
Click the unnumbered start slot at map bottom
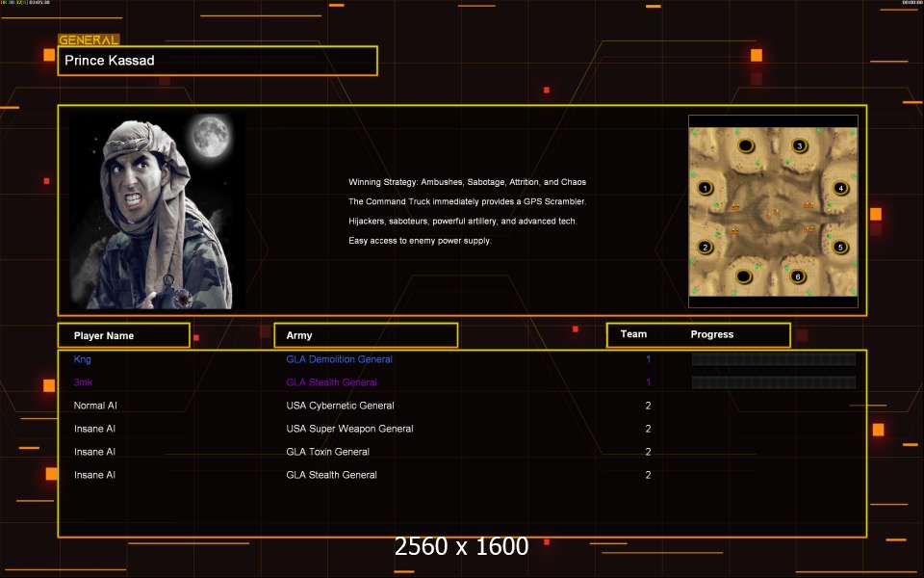744,276
